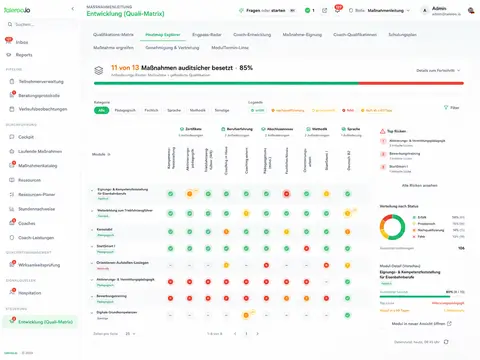Screen dimensions: 480x360
Task: Click 'Modul in neuer Ansicht öffnen' link
Action: click(x=421, y=324)
